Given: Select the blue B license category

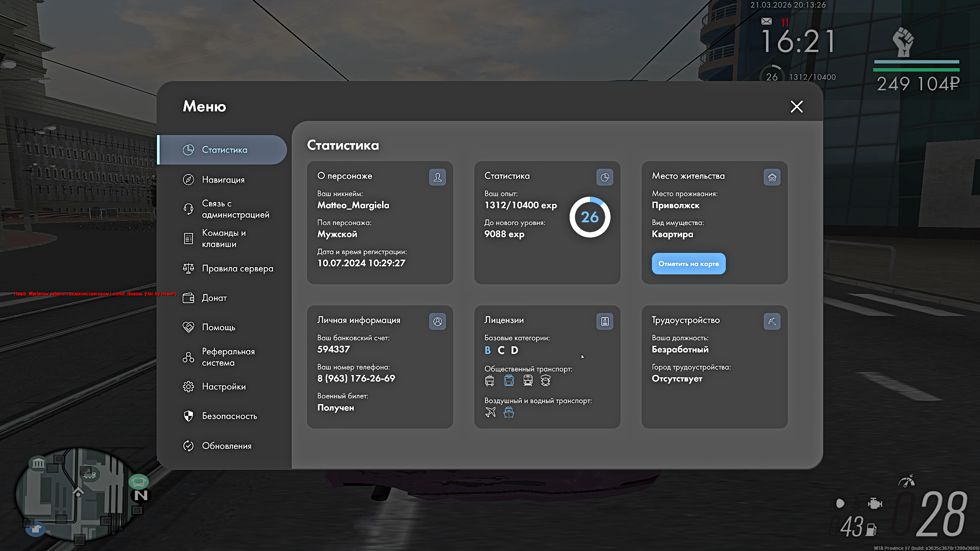Looking at the screenshot, I should coord(487,350).
